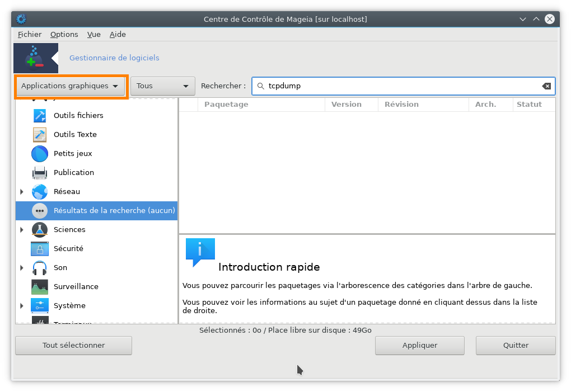Open the Fichier menu
This screenshot has width=571, height=392.
click(30, 34)
